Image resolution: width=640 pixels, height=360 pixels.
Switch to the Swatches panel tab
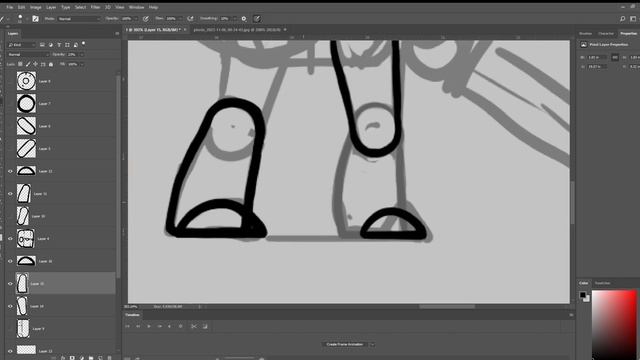[x=602, y=283]
